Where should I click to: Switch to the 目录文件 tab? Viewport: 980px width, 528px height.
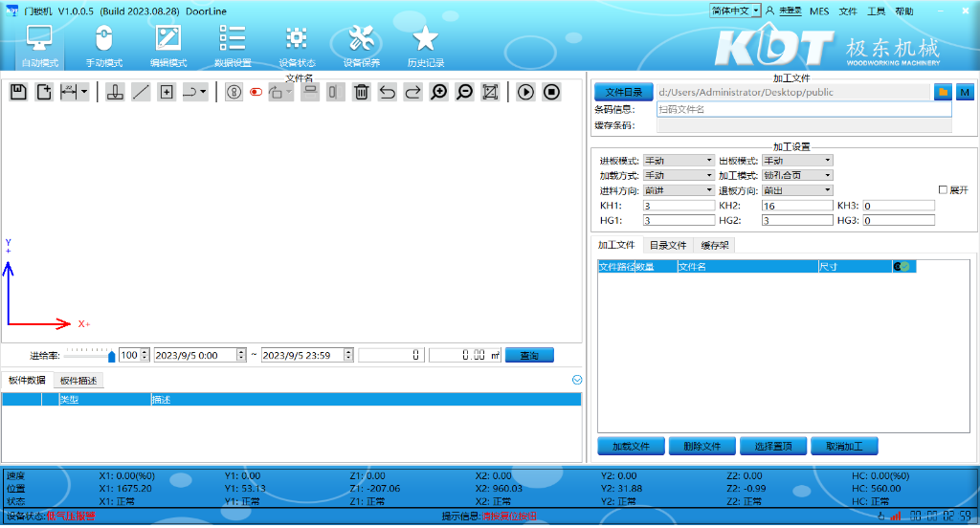668,246
